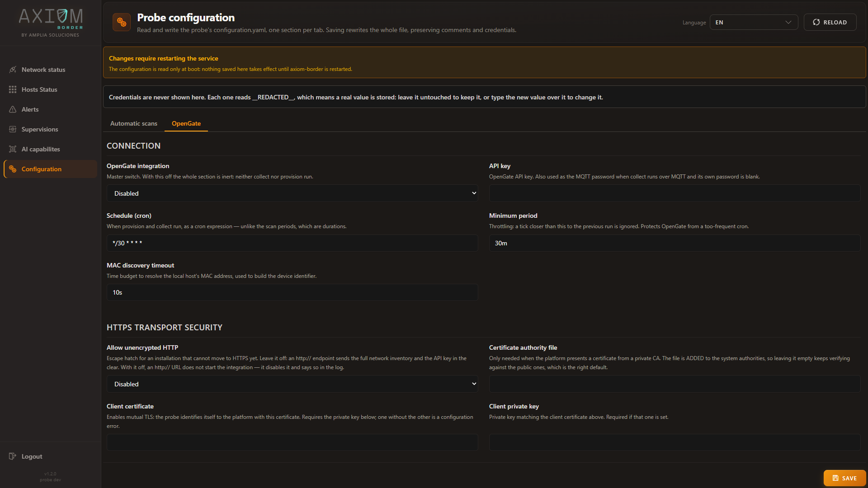Click the 'Client private key' label

click(514, 406)
